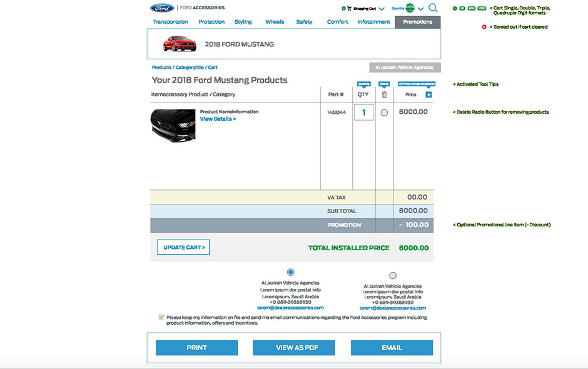The width and height of the screenshot is (588, 369).
Task: Toggle the keep my information on file checkbox
Action: 161,317
